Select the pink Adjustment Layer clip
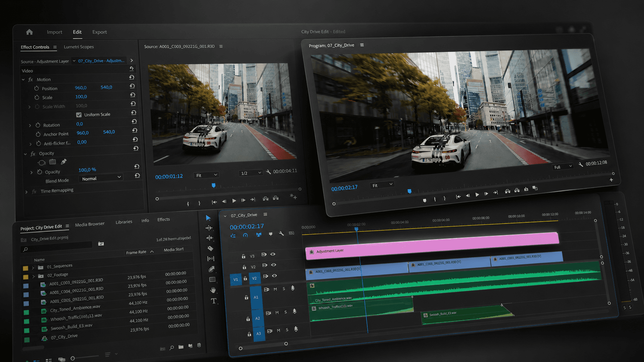The width and height of the screenshot is (644, 362). (432, 245)
